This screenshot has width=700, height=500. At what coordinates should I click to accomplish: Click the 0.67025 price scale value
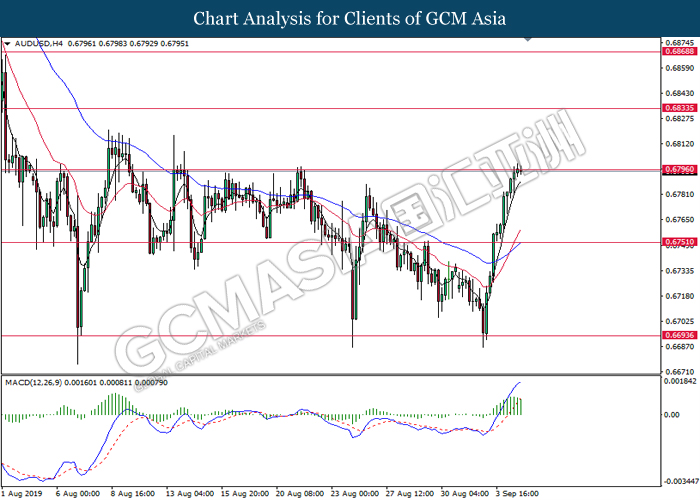679,321
